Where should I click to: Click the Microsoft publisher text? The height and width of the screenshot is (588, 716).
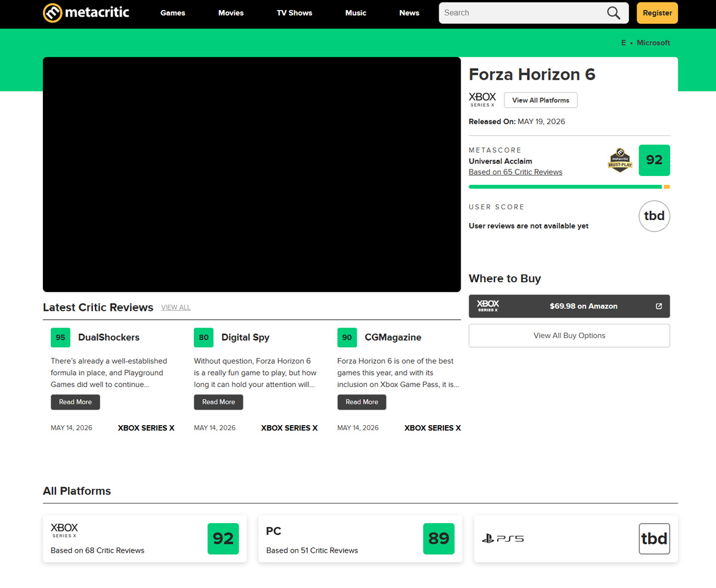(653, 43)
